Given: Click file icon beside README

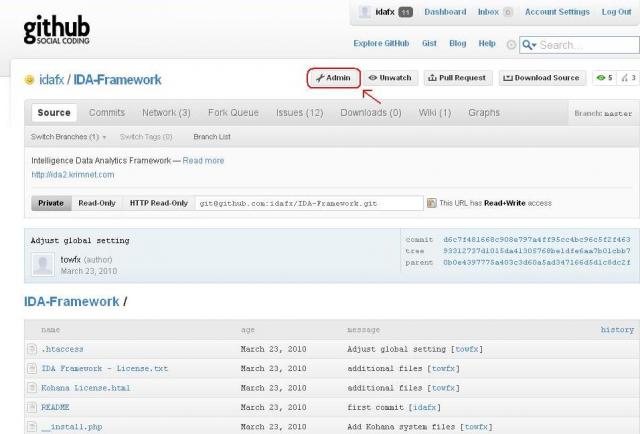Looking at the screenshot, I should click(x=32, y=407).
